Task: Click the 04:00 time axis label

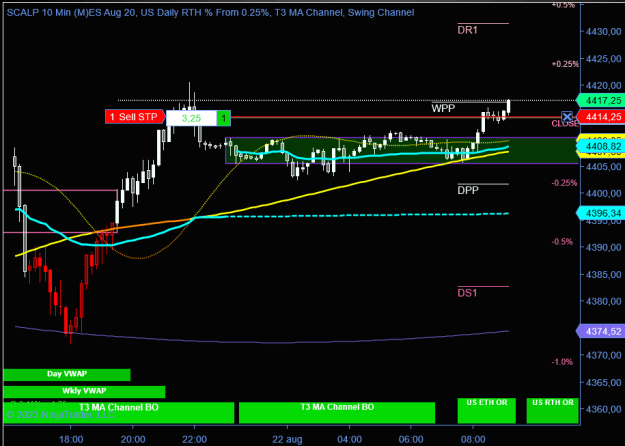Action: (x=349, y=440)
